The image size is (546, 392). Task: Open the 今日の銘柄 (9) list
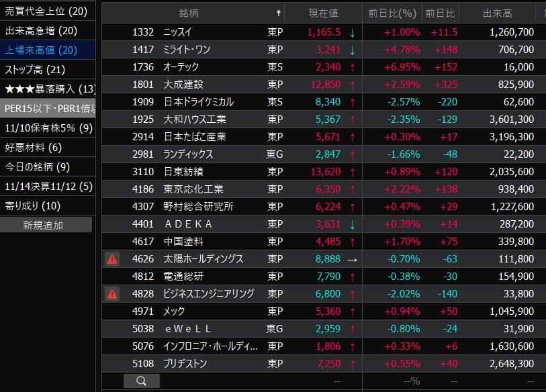38,166
